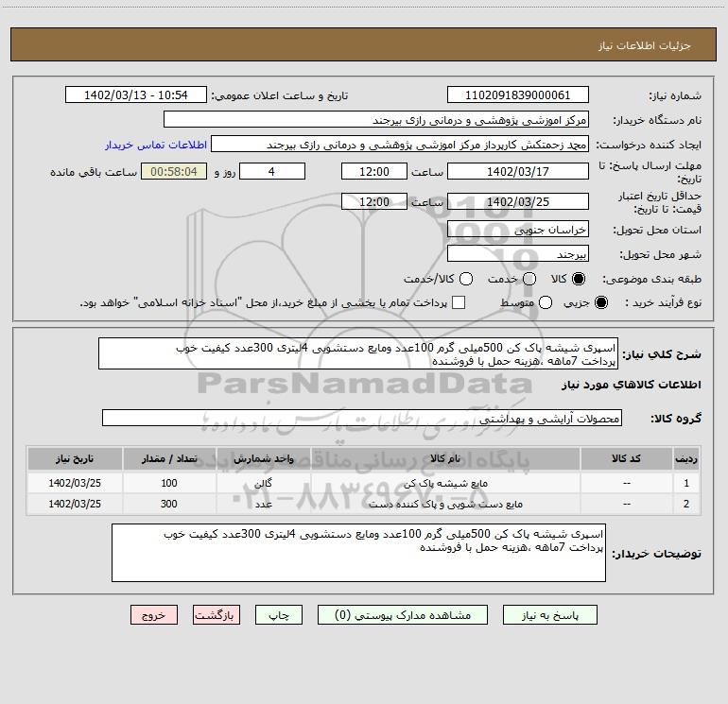Click the remaining days field showing 4
Screen dimensions: 728x704
click(272, 171)
